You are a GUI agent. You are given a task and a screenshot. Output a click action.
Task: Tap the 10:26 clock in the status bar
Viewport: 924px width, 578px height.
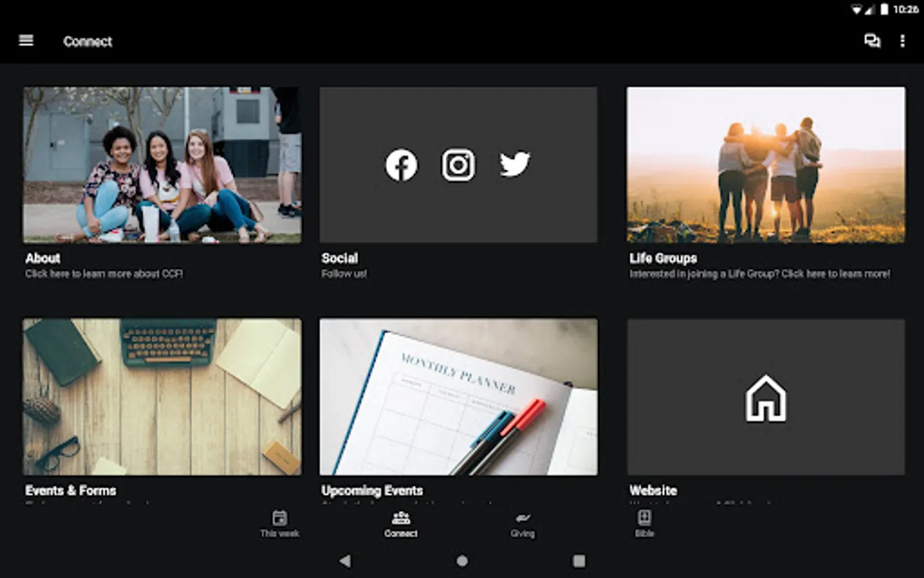[x=905, y=9]
